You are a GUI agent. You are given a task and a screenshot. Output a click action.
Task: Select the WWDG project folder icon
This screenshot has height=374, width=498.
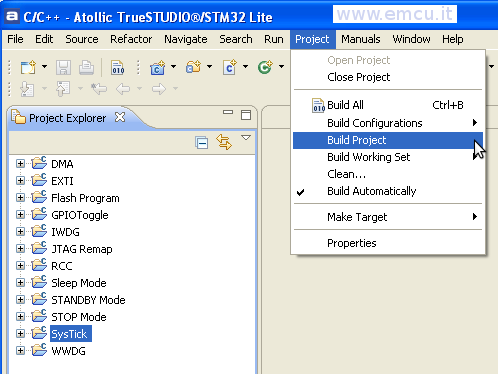point(39,350)
